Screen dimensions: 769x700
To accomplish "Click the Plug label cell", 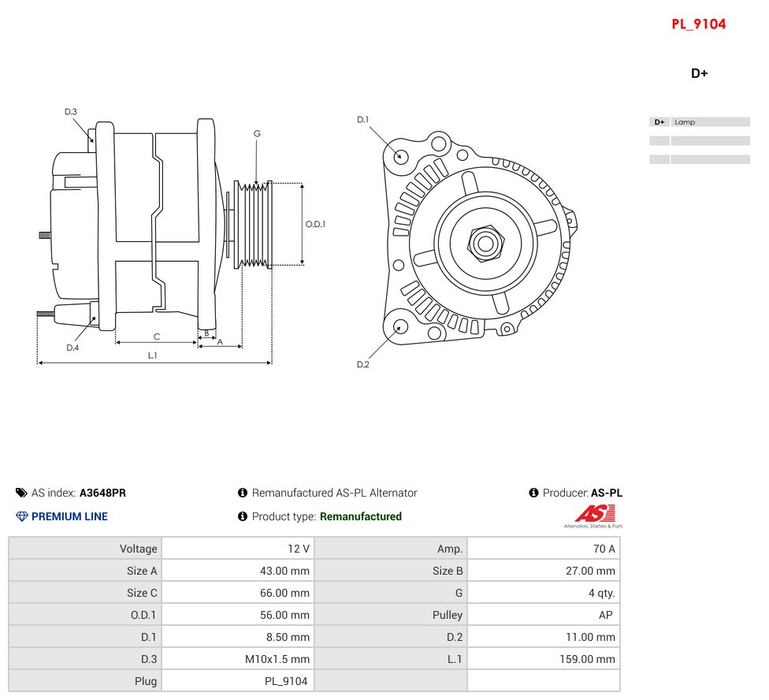I will coord(85,681).
